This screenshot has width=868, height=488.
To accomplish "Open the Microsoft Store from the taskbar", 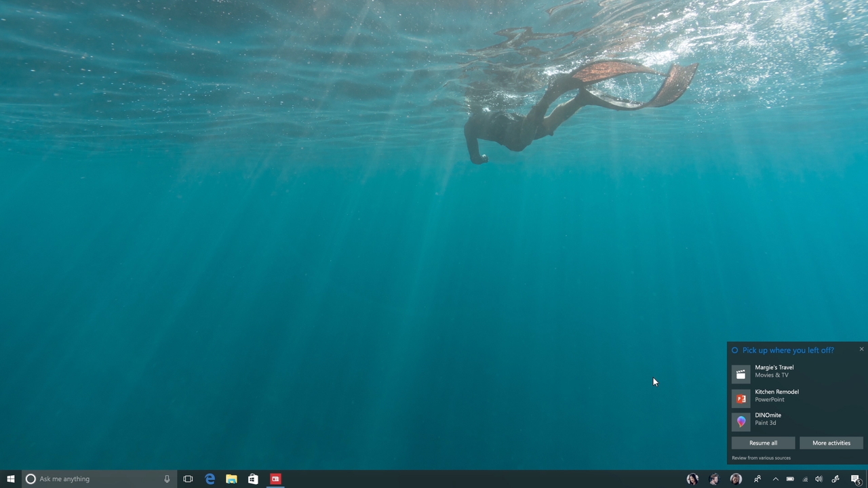I will pos(253,479).
